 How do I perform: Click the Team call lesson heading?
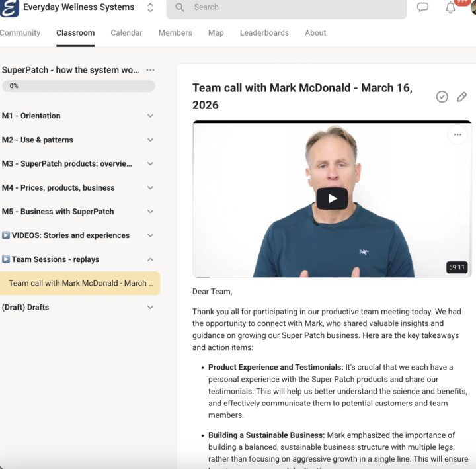pyautogui.click(x=302, y=97)
